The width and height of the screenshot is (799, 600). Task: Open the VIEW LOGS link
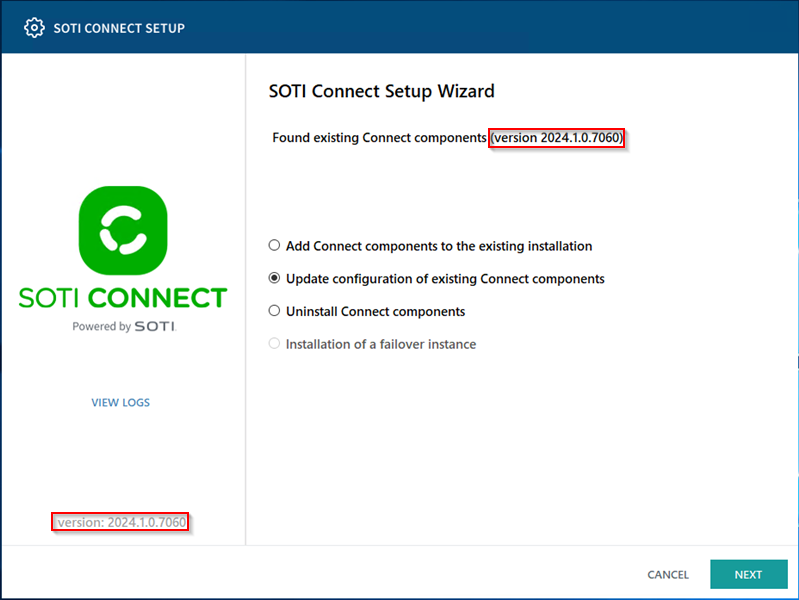121,403
